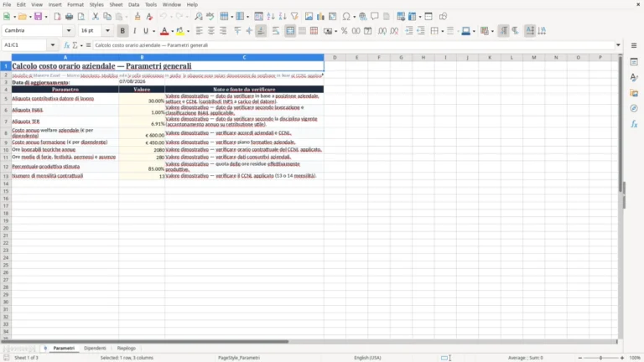This screenshot has height=362, width=644.
Task: Click the Copy icon
Action: [107, 17]
